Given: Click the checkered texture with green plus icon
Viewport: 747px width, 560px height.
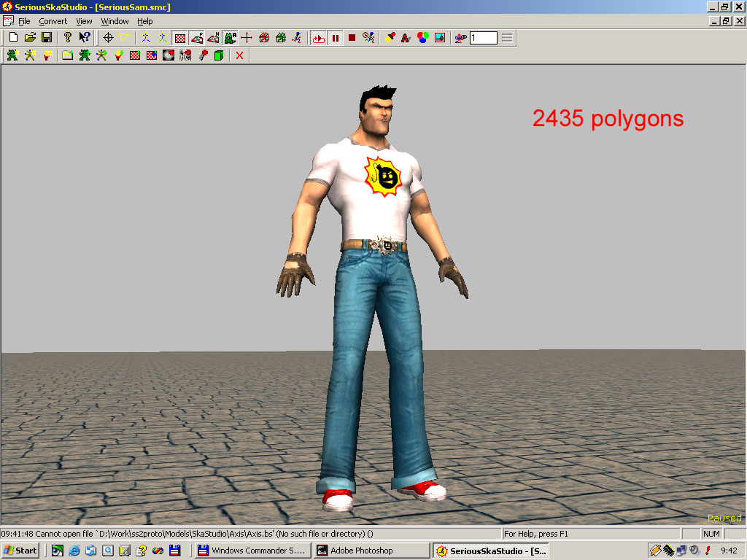Looking at the screenshot, I should [135, 55].
